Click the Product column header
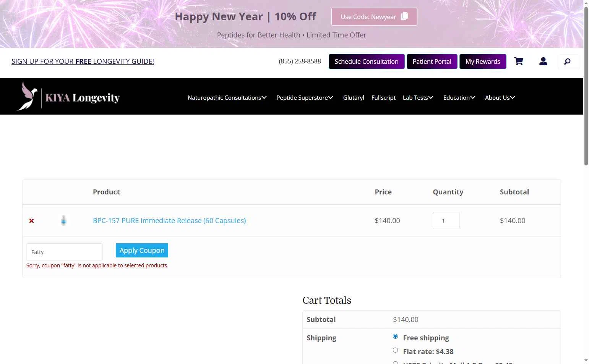The width and height of the screenshot is (589, 364). [106, 192]
